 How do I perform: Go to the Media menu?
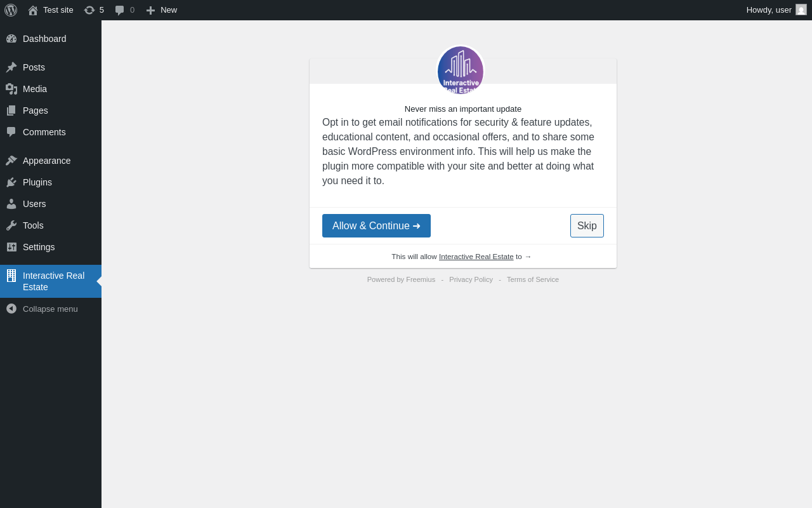[51, 89]
